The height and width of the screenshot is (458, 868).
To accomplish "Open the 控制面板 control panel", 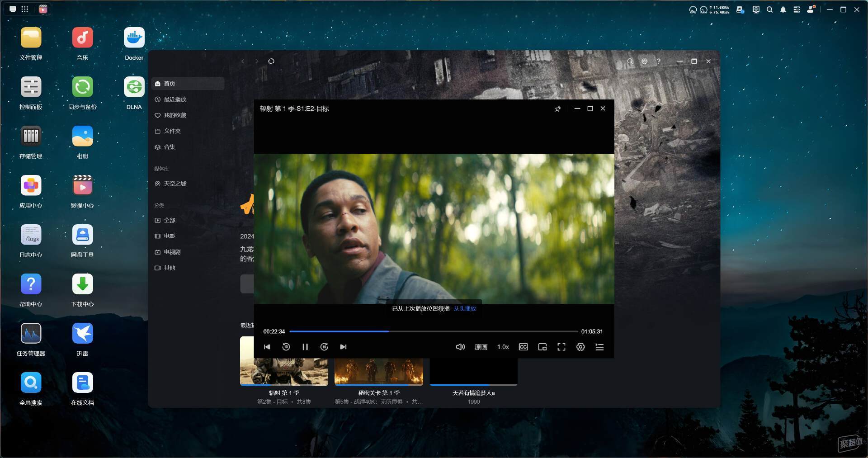I will coord(31,87).
